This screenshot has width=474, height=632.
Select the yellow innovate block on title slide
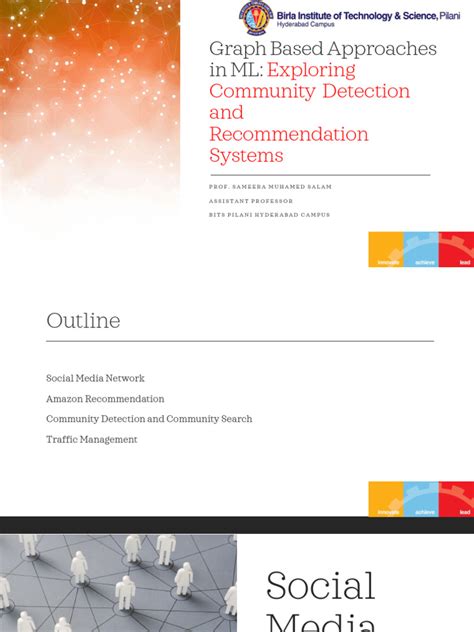(x=386, y=249)
